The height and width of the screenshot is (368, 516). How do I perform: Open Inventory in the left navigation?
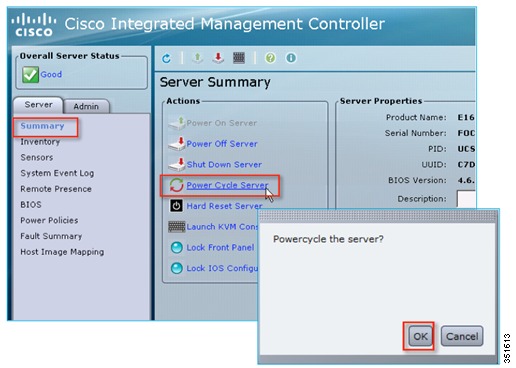[x=40, y=142]
